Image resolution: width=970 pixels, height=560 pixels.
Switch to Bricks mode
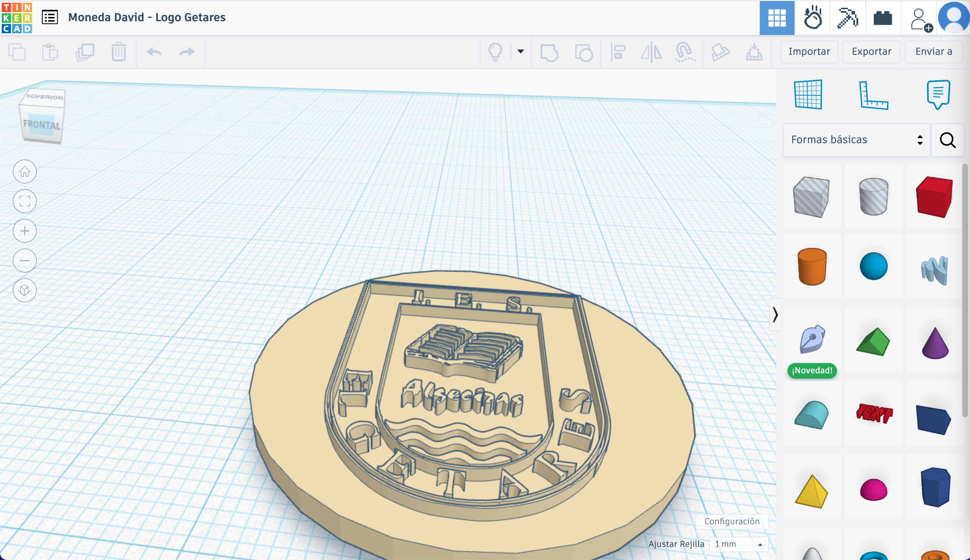(x=883, y=18)
